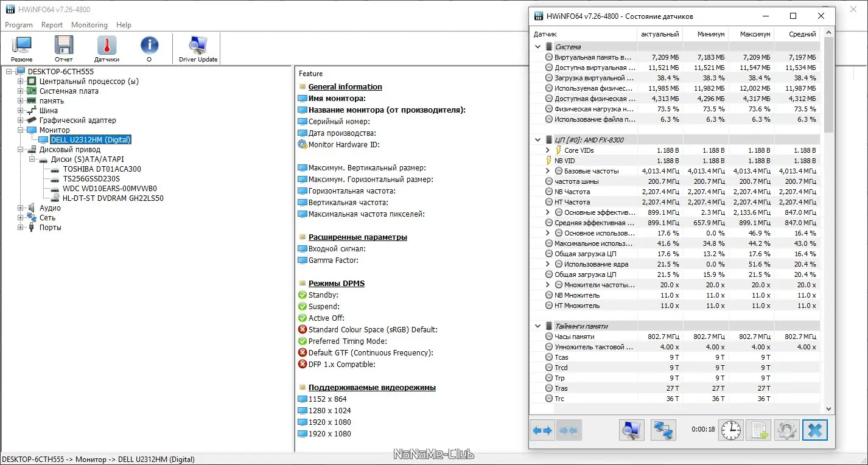The height and width of the screenshot is (465, 868).
Task: Collapse the Монитор tree node
Action: tap(21, 130)
